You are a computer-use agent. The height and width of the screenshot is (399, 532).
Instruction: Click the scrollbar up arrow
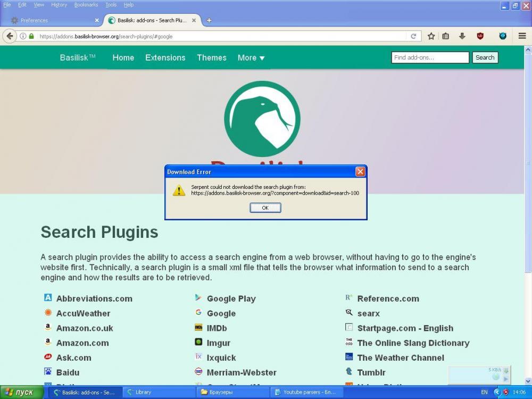(x=528, y=49)
